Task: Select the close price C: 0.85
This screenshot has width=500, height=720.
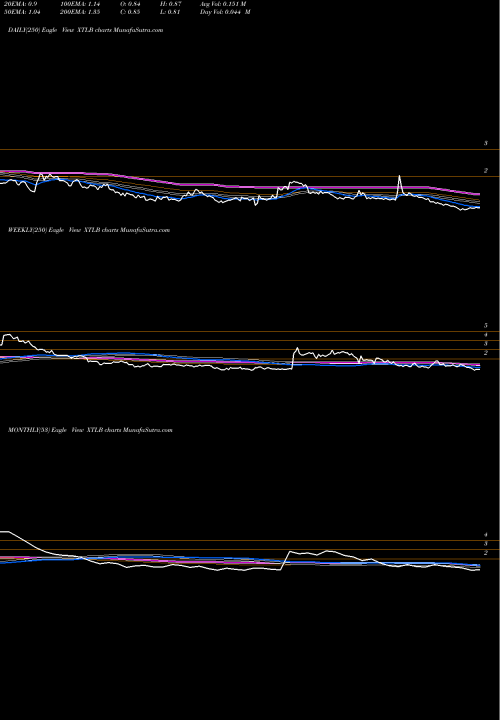Action: [x=130, y=12]
